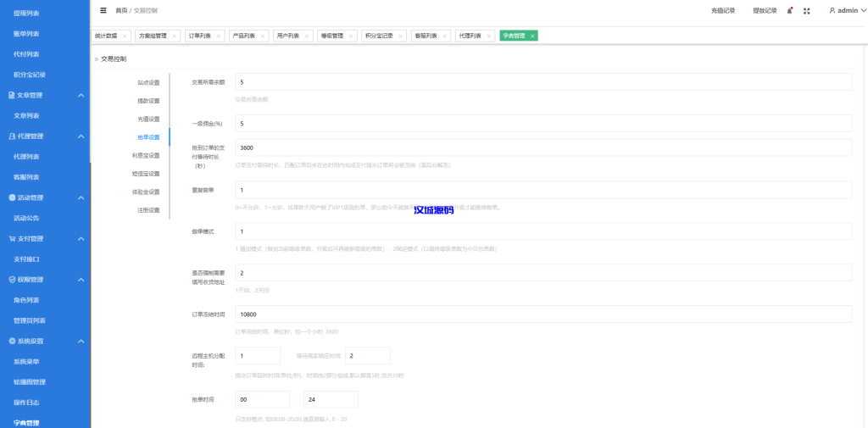Open notifications via the bell icon
The width and height of the screenshot is (868, 428).
point(790,10)
